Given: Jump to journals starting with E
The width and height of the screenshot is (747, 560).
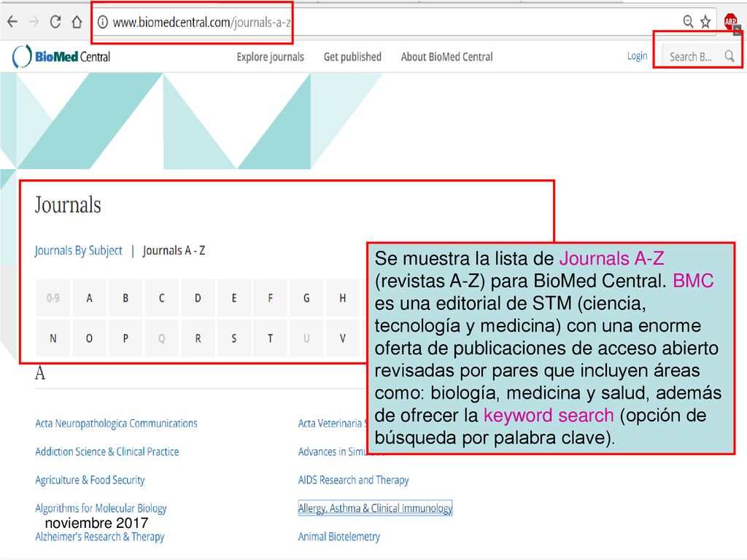Looking at the screenshot, I should click(x=234, y=298).
